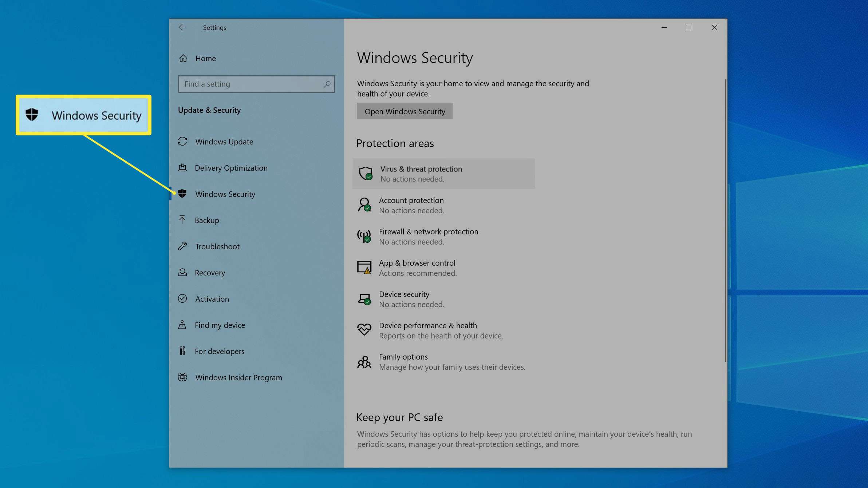The image size is (868, 488).
Task: Click the vertical scrollbar in Settings
Action: [725, 221]
